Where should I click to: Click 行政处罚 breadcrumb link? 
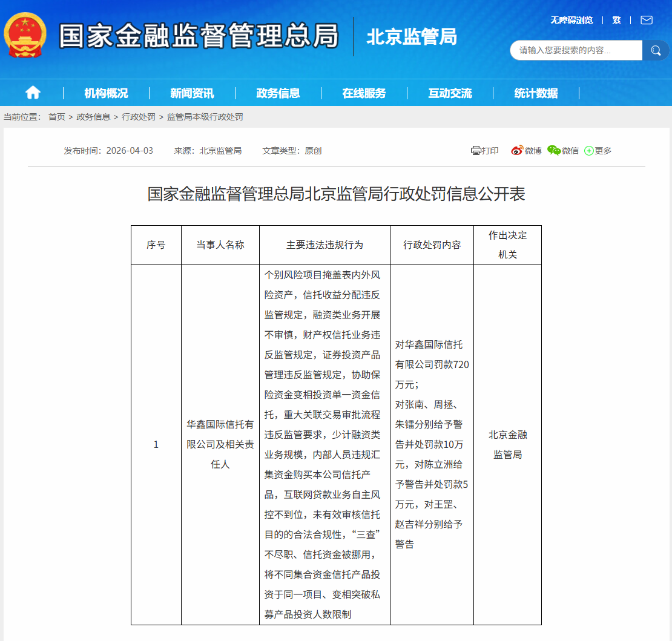tap(139, 117)
